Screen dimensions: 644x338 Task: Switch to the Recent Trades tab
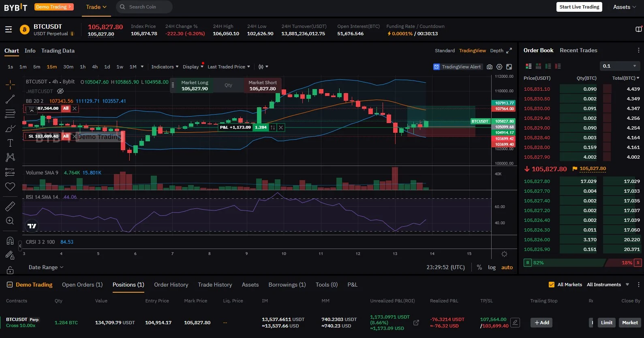coord(578,50)
